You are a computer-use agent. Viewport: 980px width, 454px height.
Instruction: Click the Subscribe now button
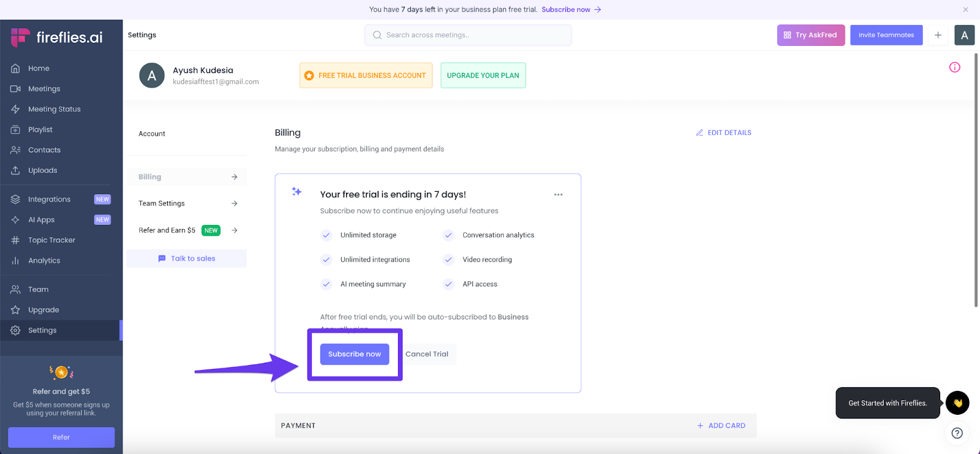pyautogui.click(x=355, y=354)
